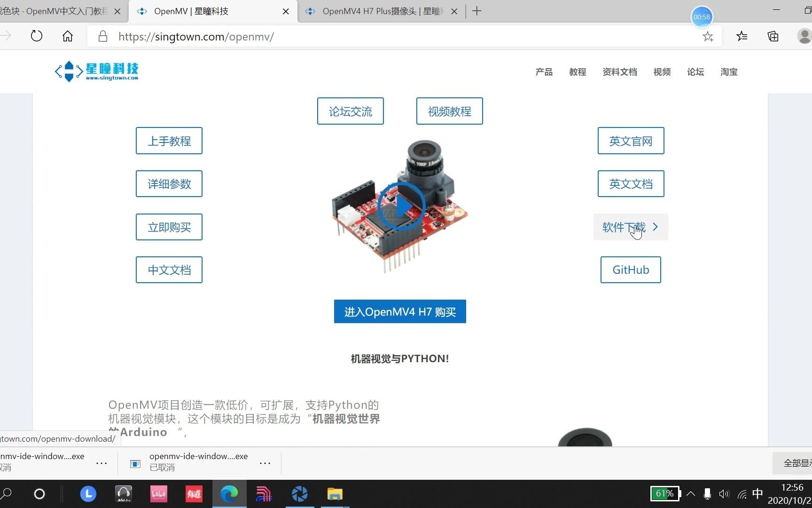Screen dimensions: 812x508
Task: Open File Explorer in taskbar
Action: [x=335, y=494]
